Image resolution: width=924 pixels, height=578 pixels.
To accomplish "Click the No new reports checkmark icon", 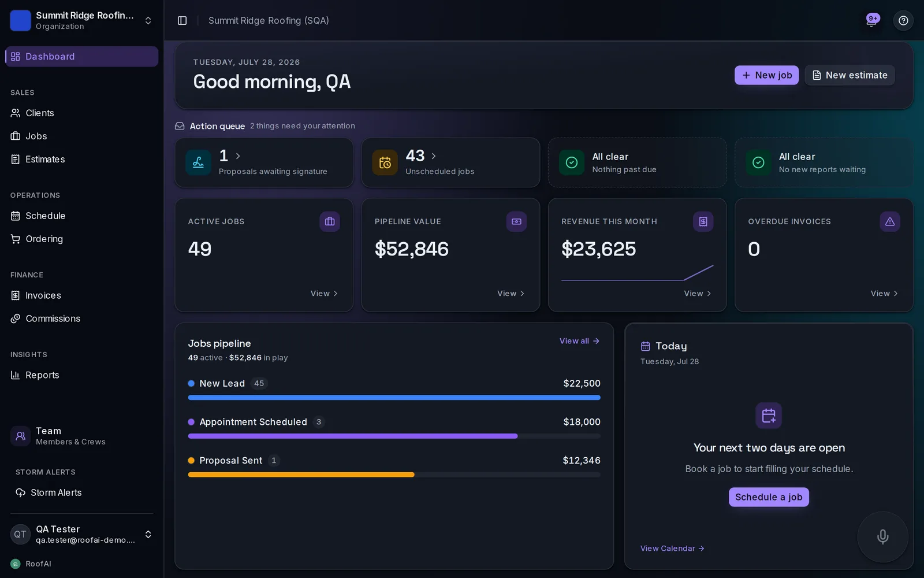I will tap(758, 162).
